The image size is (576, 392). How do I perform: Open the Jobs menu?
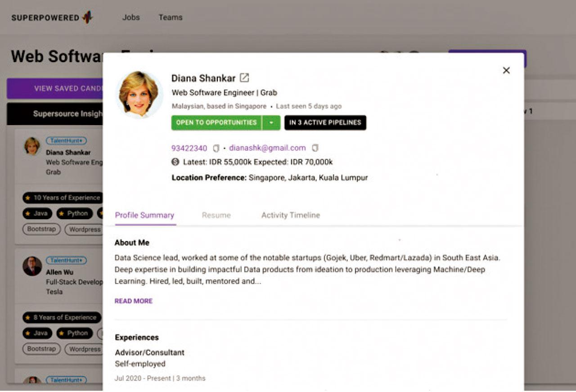pyautogui.click(x=131, y=18)
